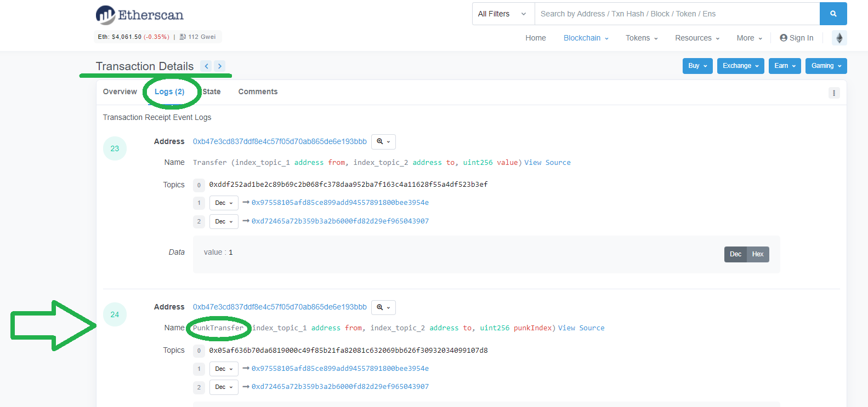
Task: Open log 24 address search-zoom dropdown
Action: pos(383,307)
